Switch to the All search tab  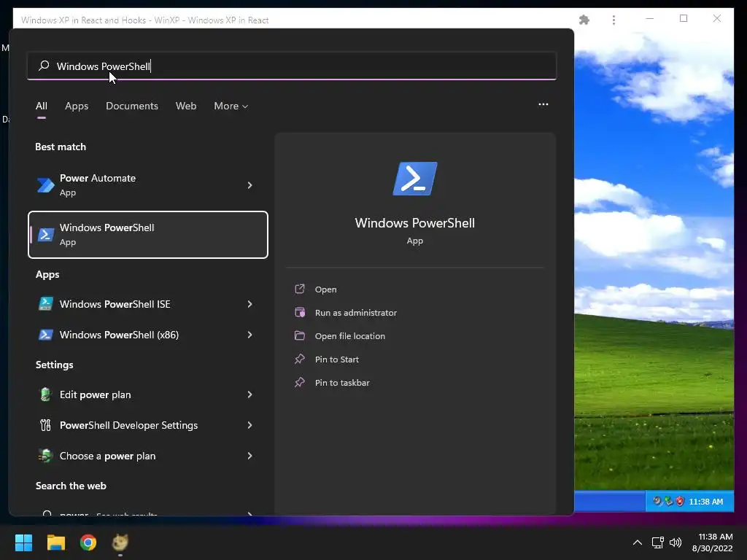[42, 106]
